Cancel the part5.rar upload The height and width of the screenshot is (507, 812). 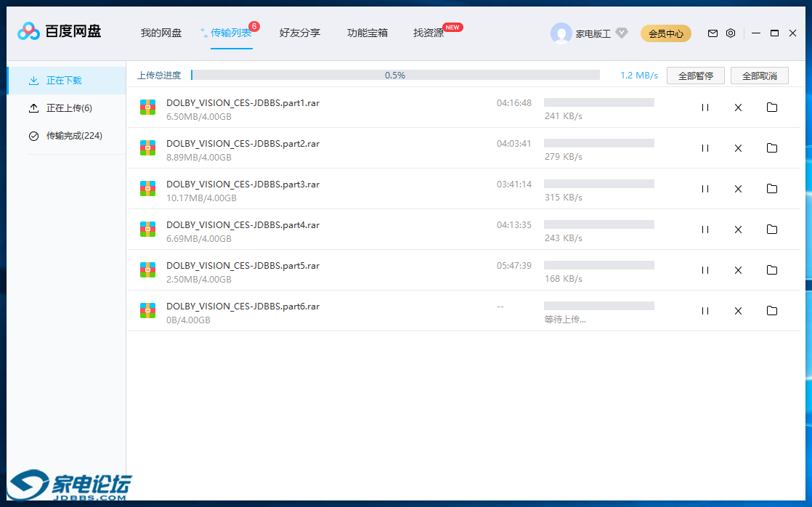click(738, 270)
